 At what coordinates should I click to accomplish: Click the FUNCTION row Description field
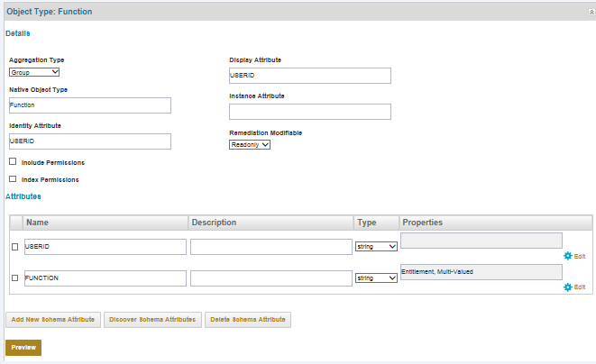click(x=270, y=278)
